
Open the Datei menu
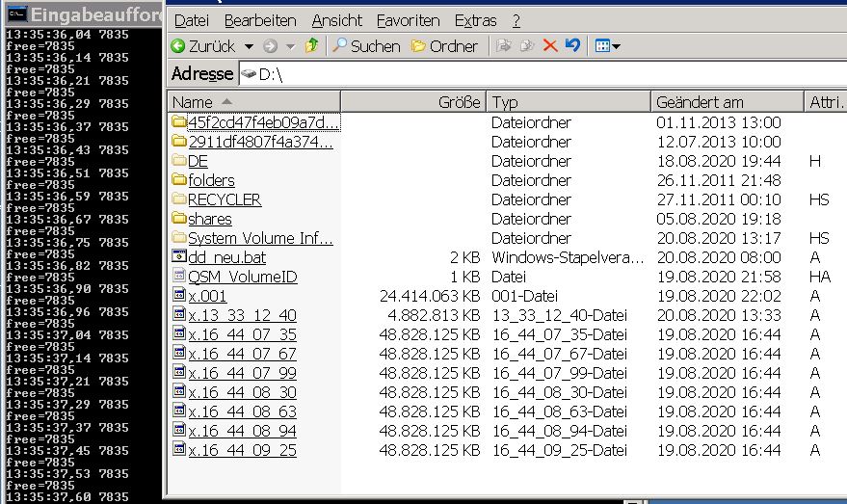point(191,20)
